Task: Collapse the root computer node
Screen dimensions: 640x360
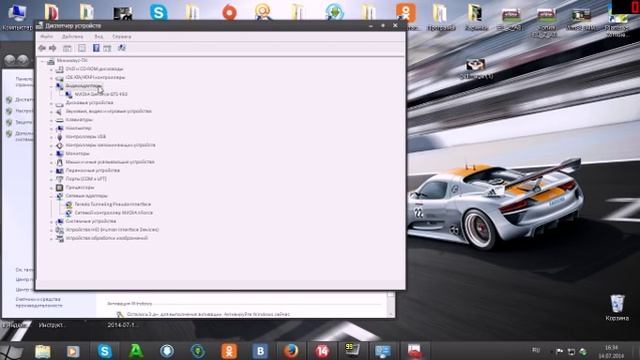Action: point(42,61)
